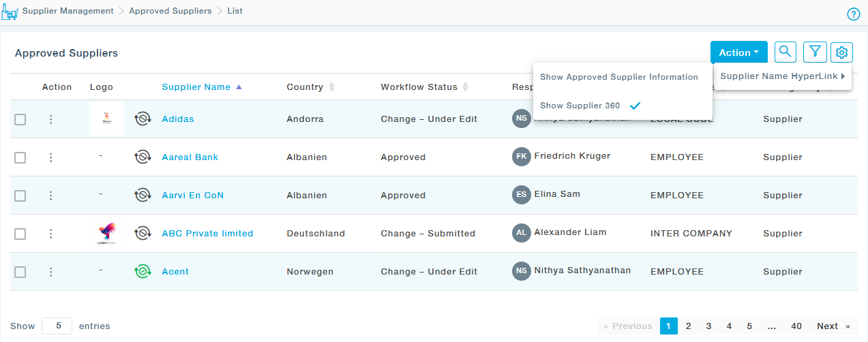The height and width of the screenshot is (342, 868).
Task: Select the checkbox for Adidas row
Action: 20,119
